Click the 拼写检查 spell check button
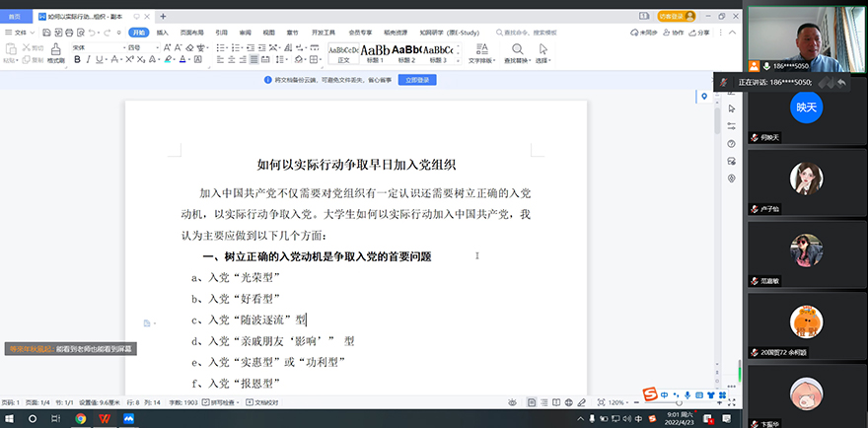The image size is (868, 428). [221, 402]
